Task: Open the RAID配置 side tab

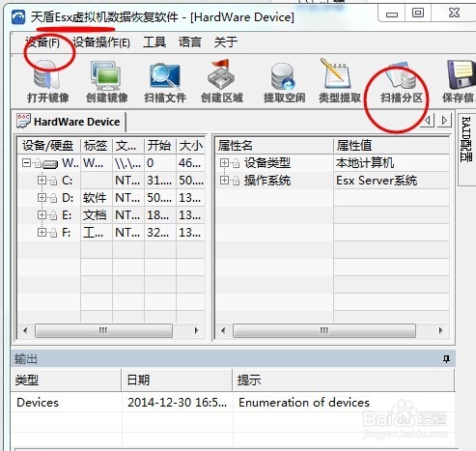Action: click(466, 139)
